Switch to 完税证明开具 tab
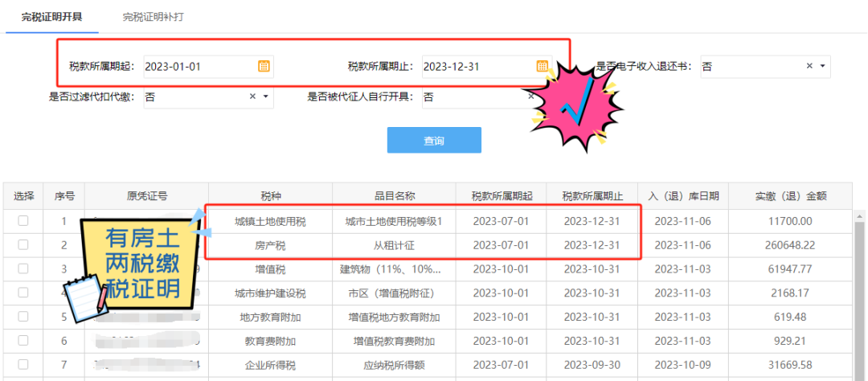 (51, 17)
